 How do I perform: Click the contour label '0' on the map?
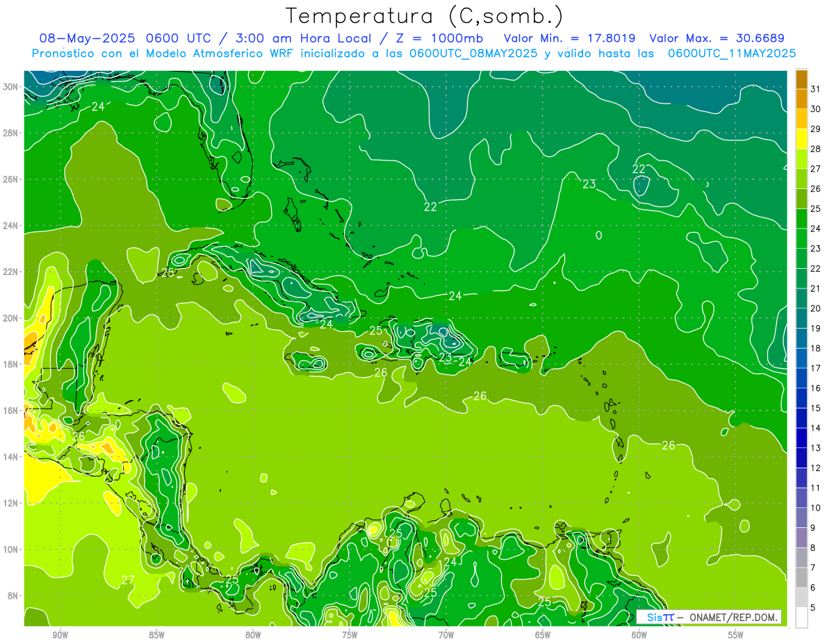(x=599, y=236)
